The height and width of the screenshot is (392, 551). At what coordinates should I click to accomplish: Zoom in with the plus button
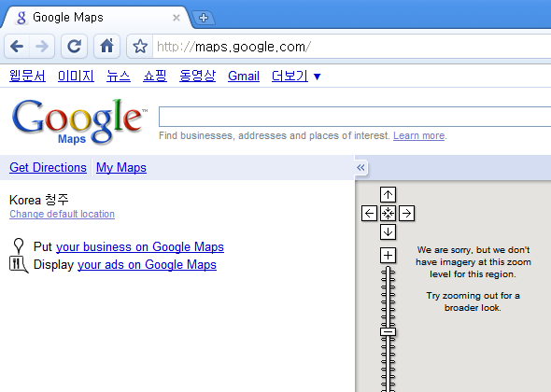coord(388,256)
